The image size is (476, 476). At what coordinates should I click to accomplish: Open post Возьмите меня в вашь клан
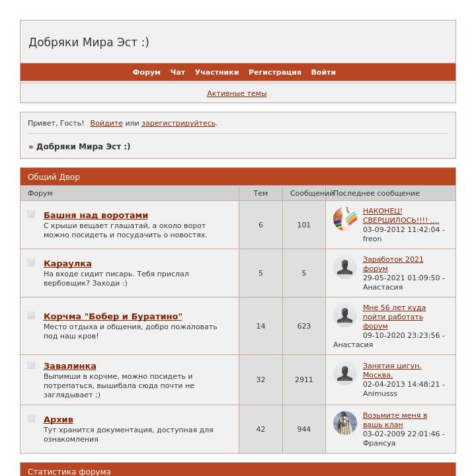395,420
